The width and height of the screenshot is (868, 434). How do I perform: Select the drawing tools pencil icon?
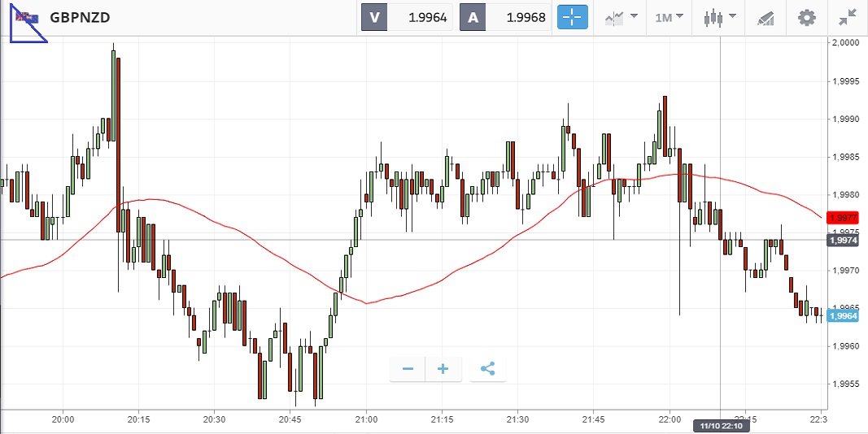tap(765, 17)
